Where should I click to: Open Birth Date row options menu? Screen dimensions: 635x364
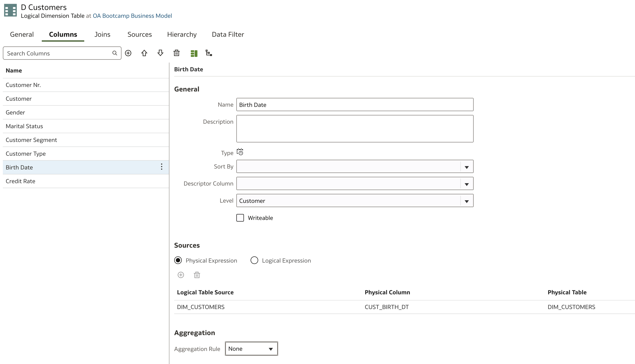click(x=162, y=167)
